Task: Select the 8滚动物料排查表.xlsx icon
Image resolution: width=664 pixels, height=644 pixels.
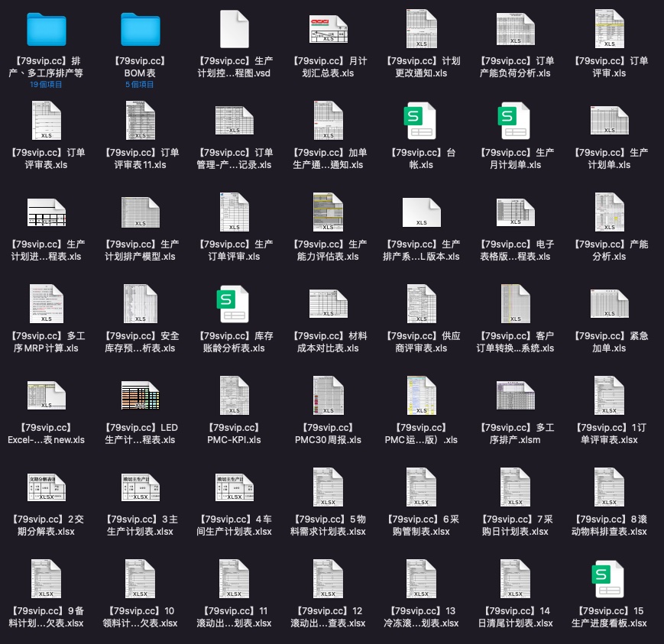Action: 610,487
